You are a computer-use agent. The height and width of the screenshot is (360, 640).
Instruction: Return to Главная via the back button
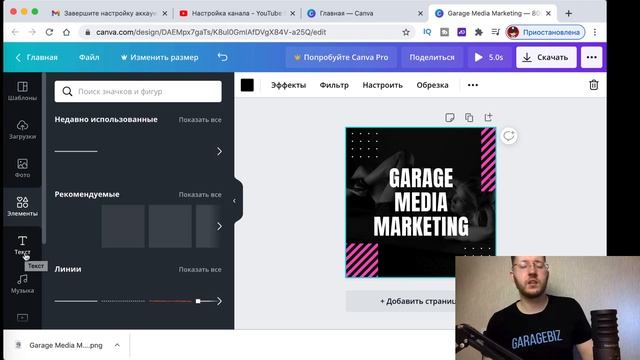(x=37, y=57)
